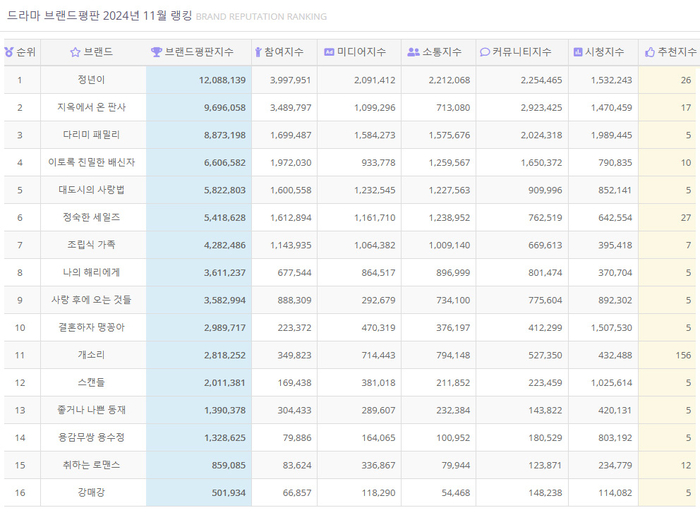This screenshot has width=700, height=515.
Task: Click the star icon beside 브랜드 header
Action: 75,52
